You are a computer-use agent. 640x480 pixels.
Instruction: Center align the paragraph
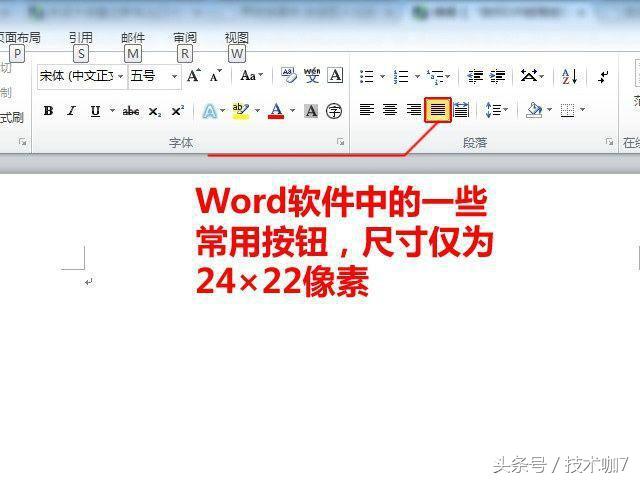pyautogui.click(x=390, y=110)
